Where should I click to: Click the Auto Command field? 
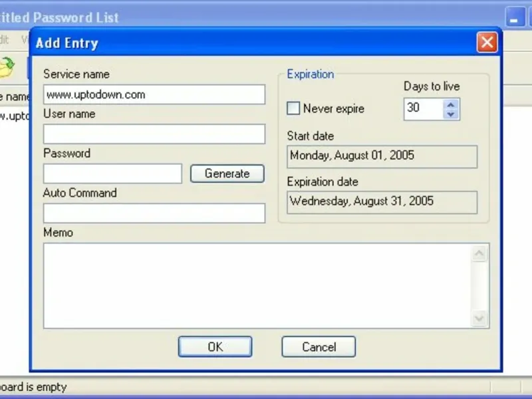click(x=154, y=213)
